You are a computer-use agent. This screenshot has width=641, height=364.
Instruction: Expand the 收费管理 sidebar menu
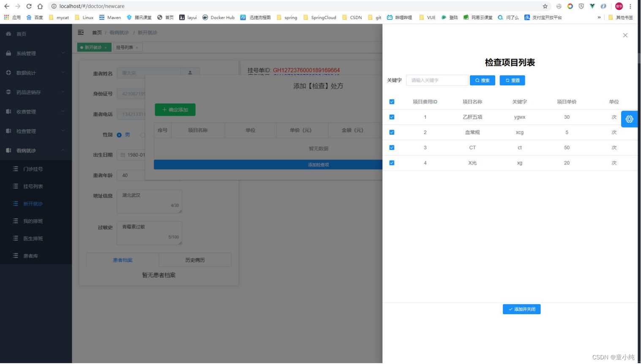36,111
